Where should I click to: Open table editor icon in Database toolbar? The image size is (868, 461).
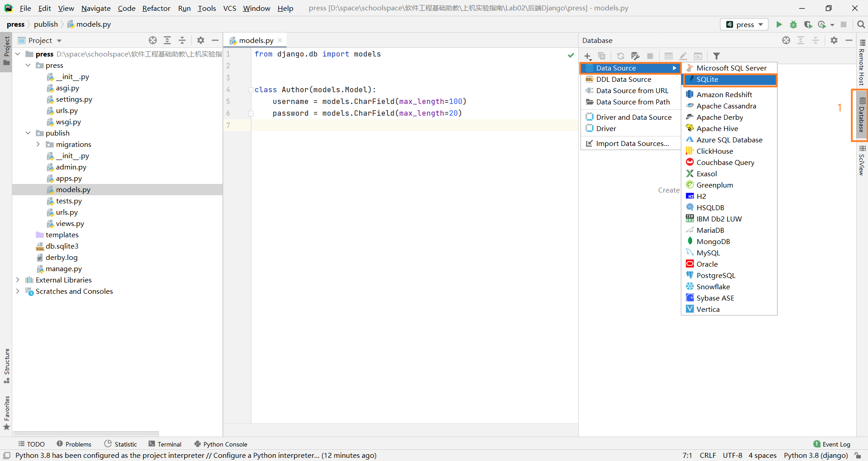[669, 56]
